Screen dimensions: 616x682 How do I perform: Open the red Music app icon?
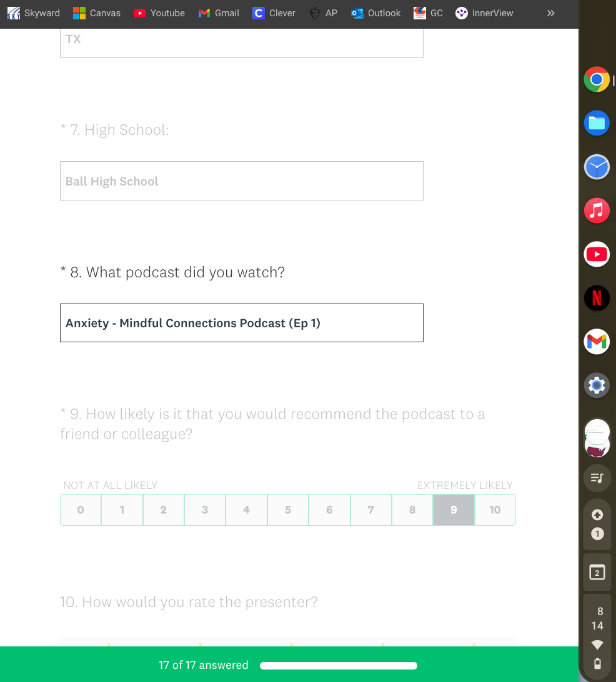[597, 210]
